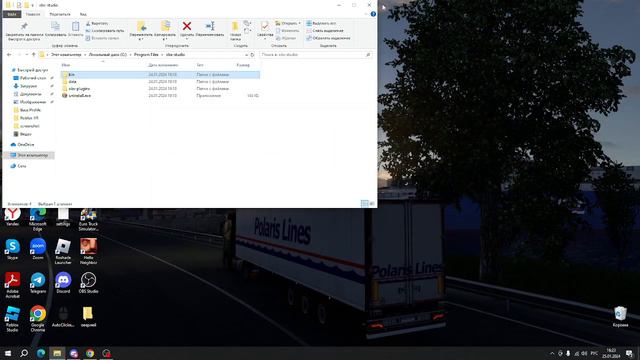Image resolution: width=640 pixels, height=360 pixels.
Task: Open the Windows Start button
Action: pos(8,353)
